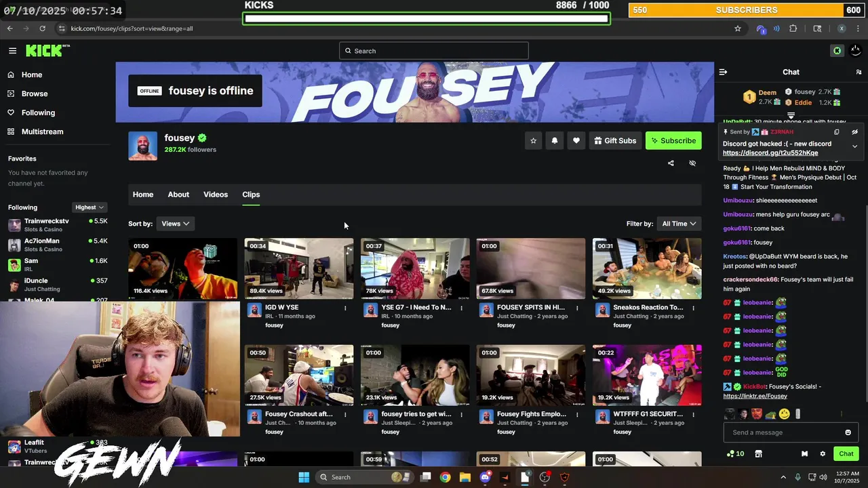Click the KICK logo
This screenshot has width=868, height=488.
pos(47,51)
